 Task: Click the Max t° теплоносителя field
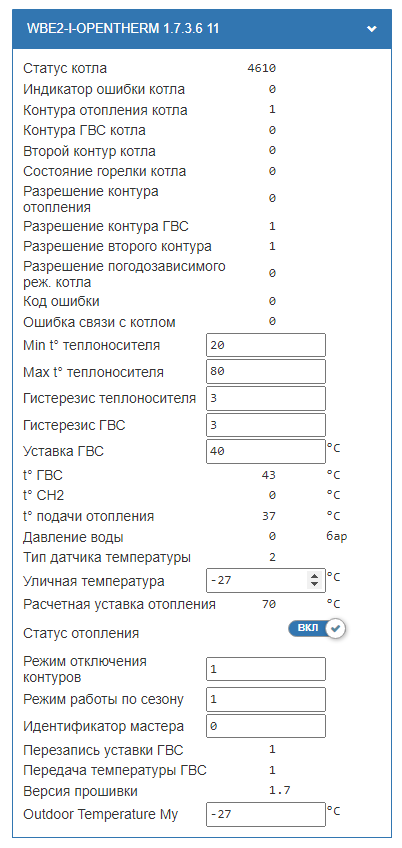pyautogui.click(x=266, y=372)
